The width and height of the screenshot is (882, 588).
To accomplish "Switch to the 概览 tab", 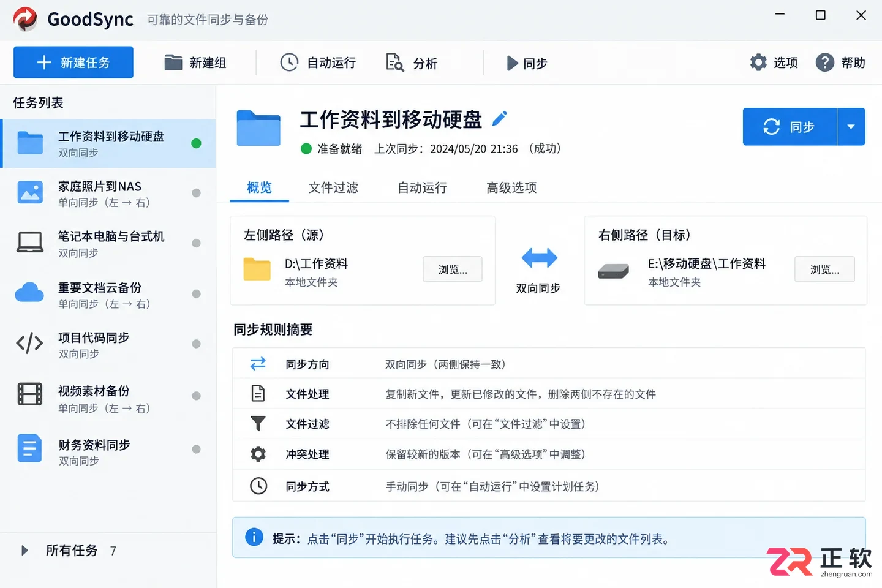I will pyautogui.click(x=259, y=187).
